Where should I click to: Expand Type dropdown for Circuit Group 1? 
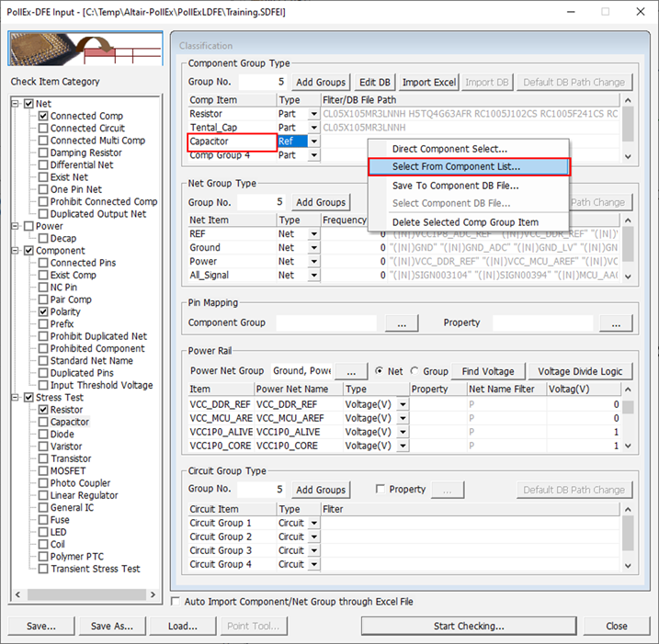(x=314, y=524)
